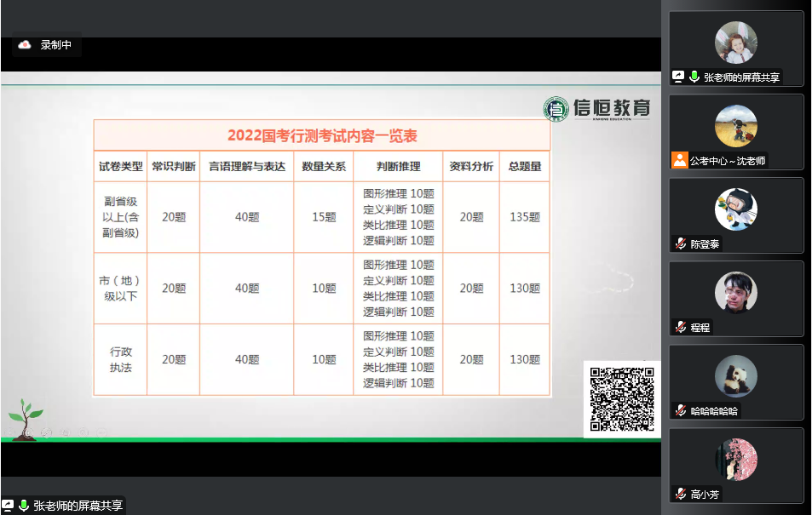The width and height of the screenshot is (812, 515).
Task: Click the cloud recording indicator icon
Action: tap(25, 45)
